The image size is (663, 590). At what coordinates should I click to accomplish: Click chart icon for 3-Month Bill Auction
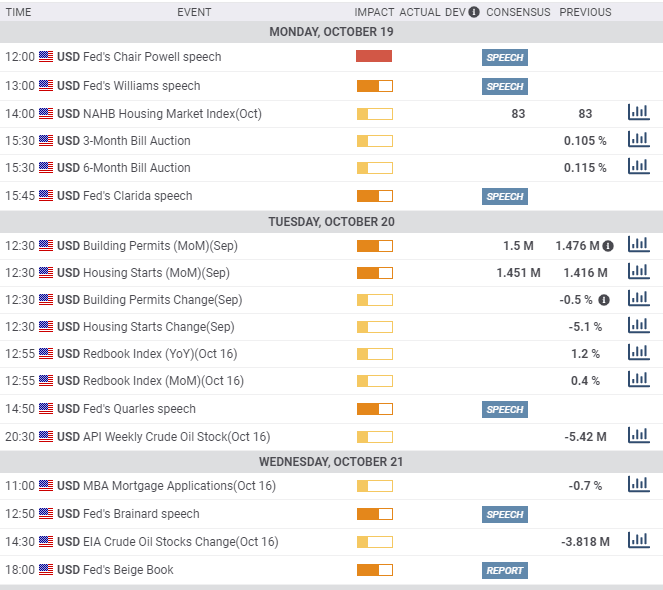pyautogui.click(x=638, y=140)
